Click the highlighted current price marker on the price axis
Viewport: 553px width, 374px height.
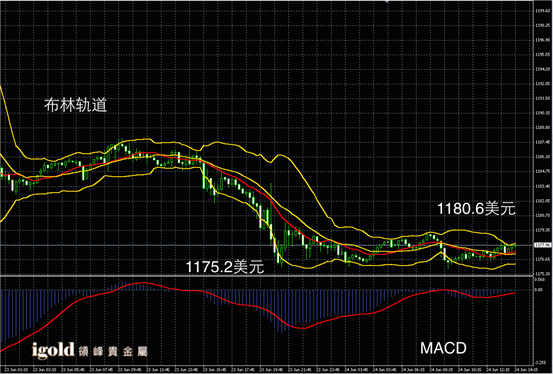tap(543, 245)
